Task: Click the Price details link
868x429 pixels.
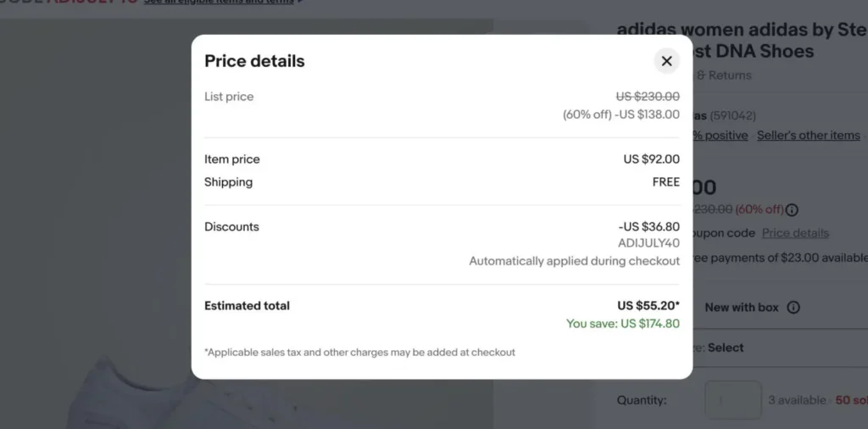Action: (x=795, y=233)
